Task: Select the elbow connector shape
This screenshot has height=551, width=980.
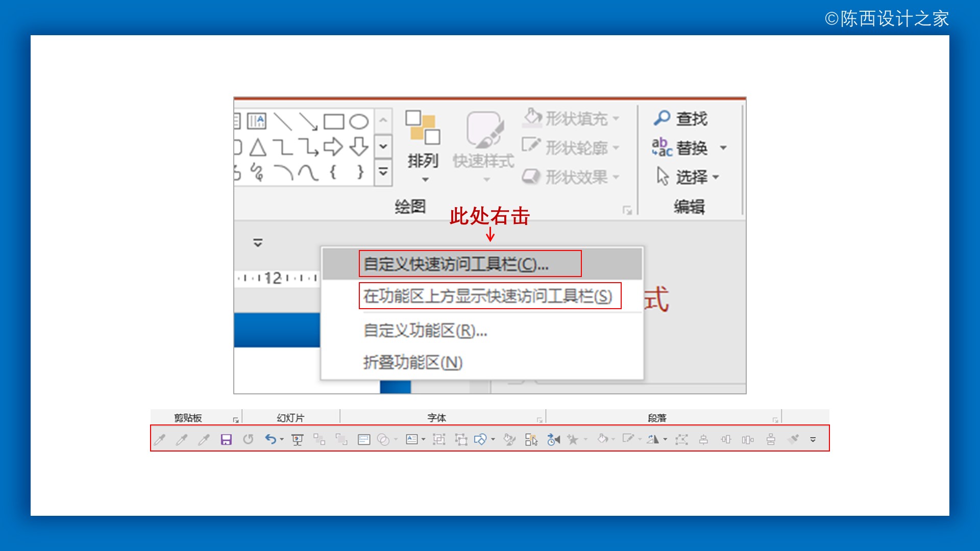Action: coord(282,147)
